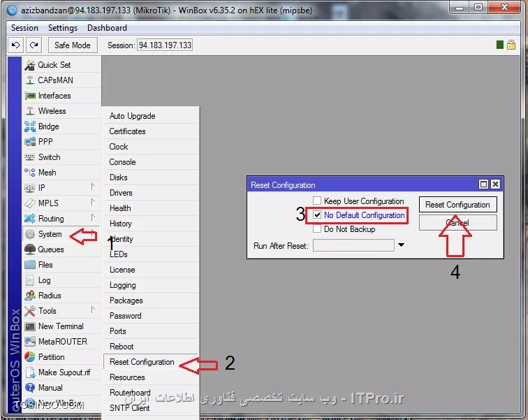Screen dimensions: 528x420
Task: Open License from System submenu
Action: (x=151, y=270)
